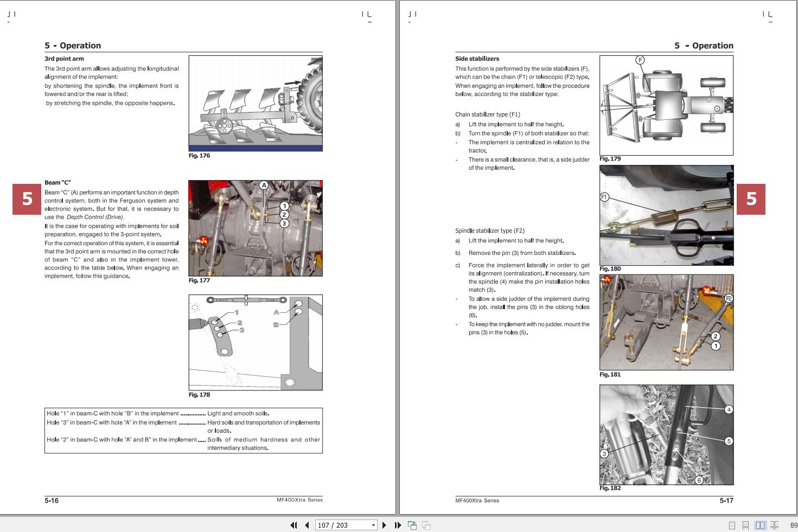Go to the next page
The image size is (798, 532).
pyautogui.click(x=384, y=525)
